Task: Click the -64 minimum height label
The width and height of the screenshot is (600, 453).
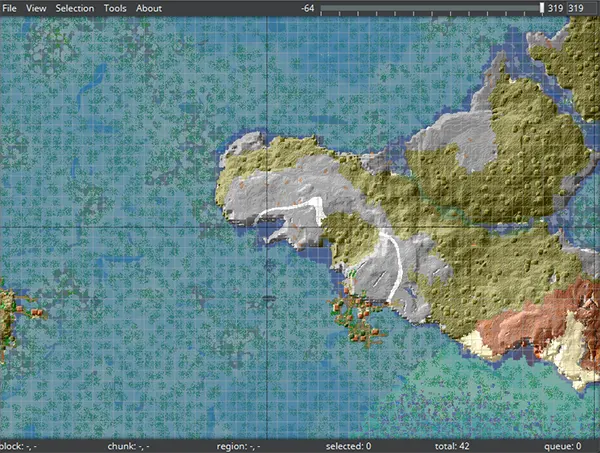Action: (x=308, y=8)
